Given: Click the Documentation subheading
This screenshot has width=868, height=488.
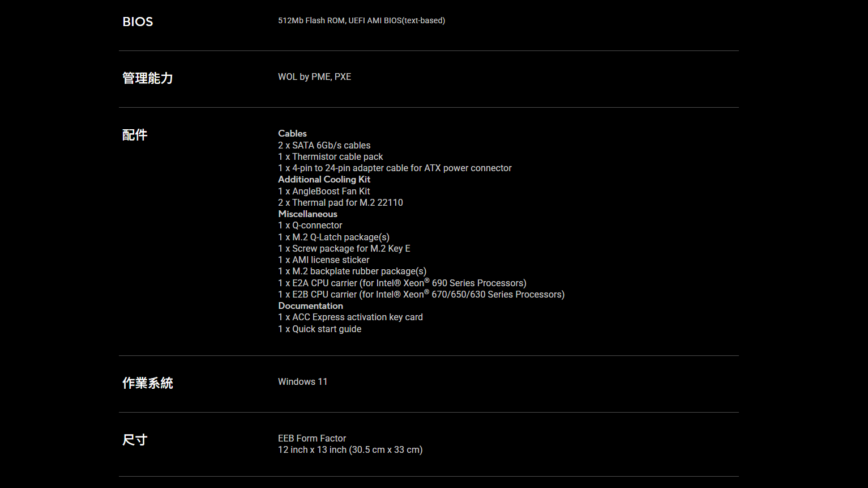Looking at the screenshot, I should [310, 306].
